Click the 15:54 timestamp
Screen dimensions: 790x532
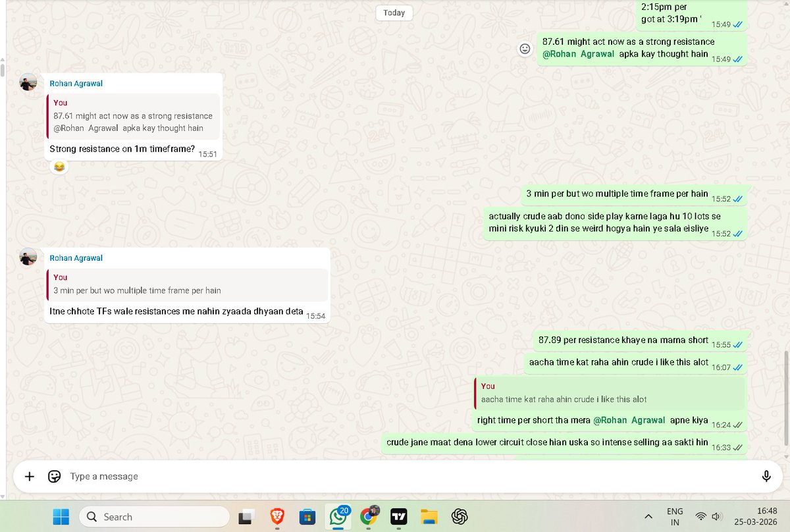tap(316, 316)
